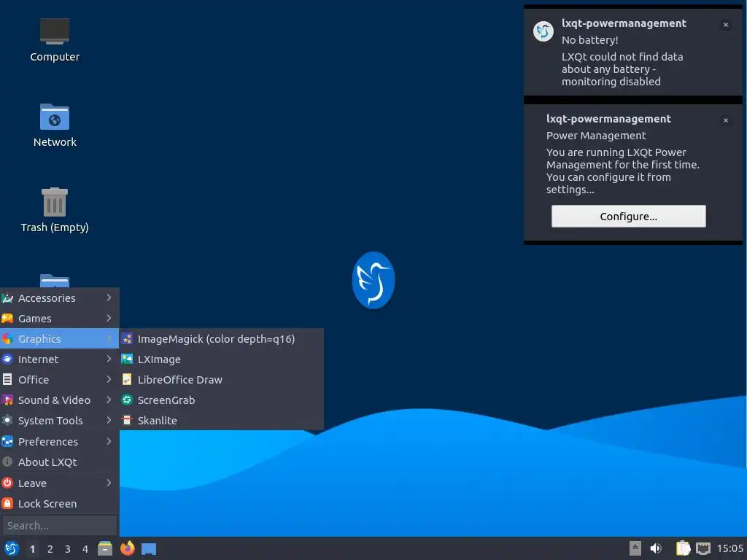The height and width of the screenshot is (560, 747).
Task: Choose Lock Screen from the menu
Action: pyautogui.click(x=60, y=503)
